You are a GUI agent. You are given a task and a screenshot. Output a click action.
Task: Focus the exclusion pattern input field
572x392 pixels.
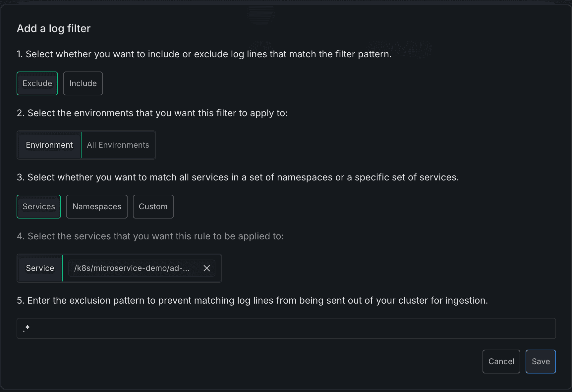pyautogui.click(x=286, y=328)
